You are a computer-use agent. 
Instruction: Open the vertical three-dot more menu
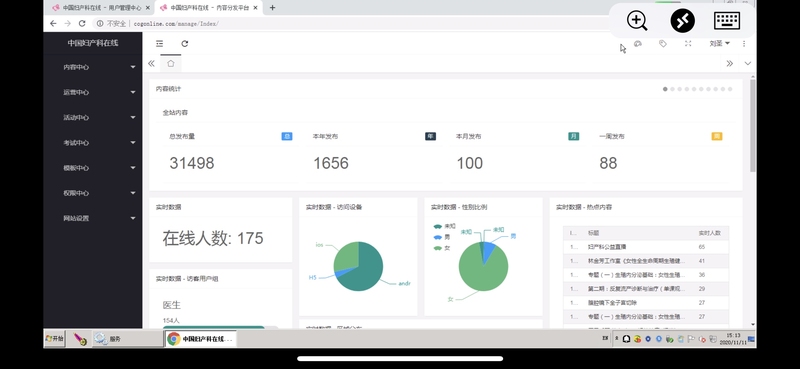pos(744,44)
